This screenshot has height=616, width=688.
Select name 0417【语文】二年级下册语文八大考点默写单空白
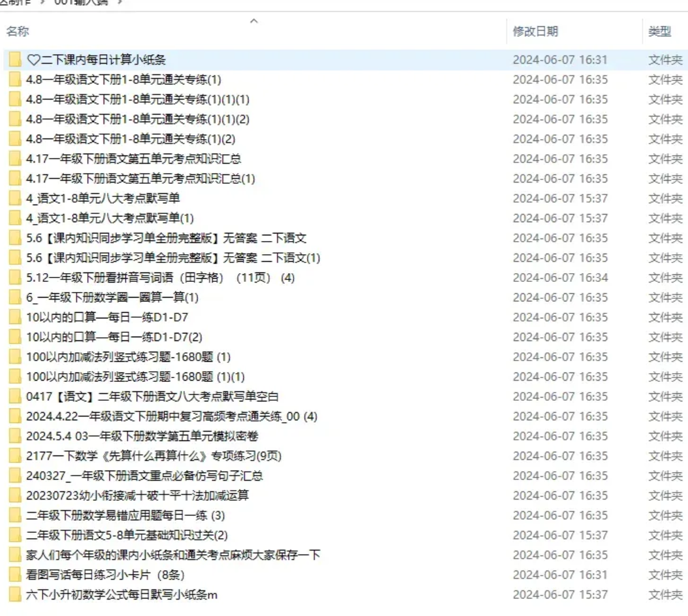click(153, 396)
